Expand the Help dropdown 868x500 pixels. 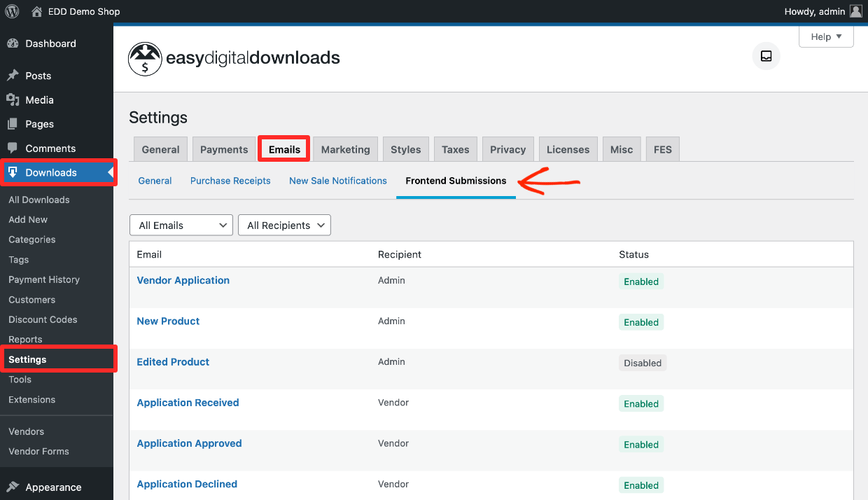(x=826, y=37)
